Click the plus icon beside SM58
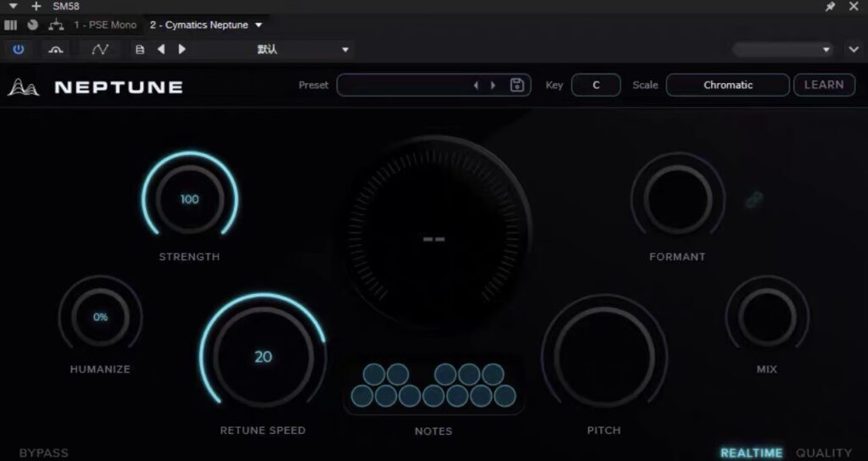Screen dimensions: 868x461 click(x=36, y=7)
